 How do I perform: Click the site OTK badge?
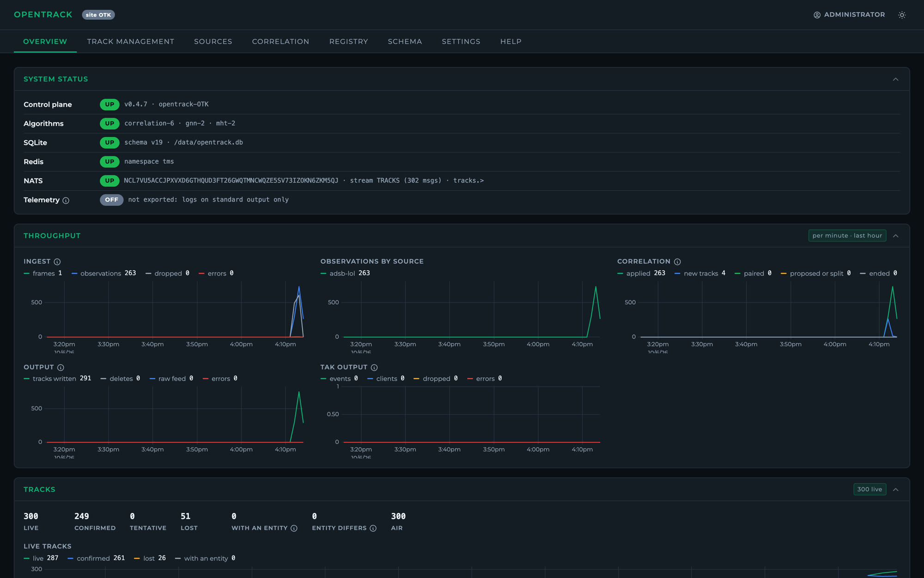[x=98, y=15]
